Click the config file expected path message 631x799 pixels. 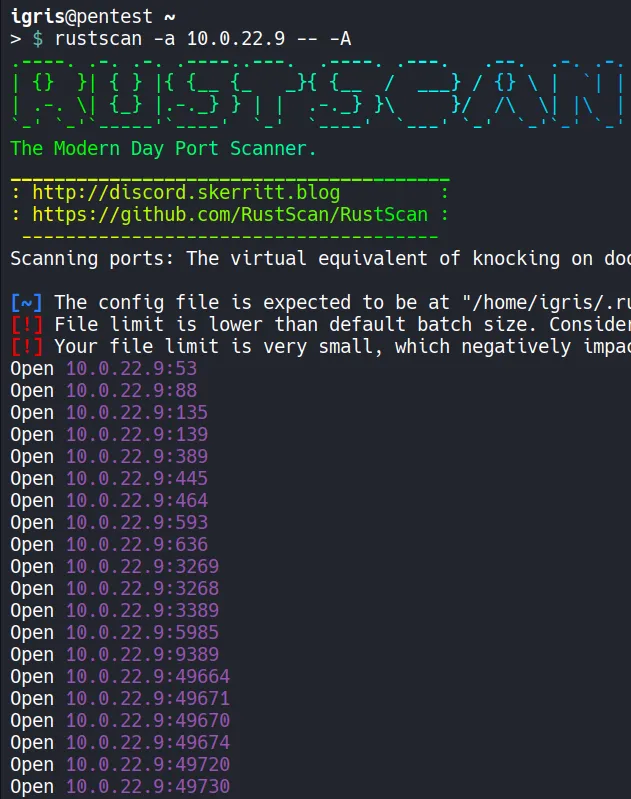340,302
